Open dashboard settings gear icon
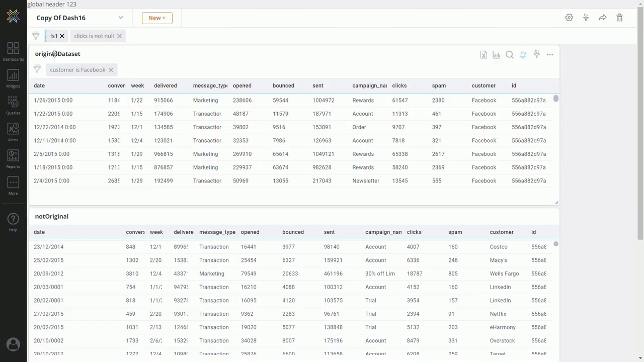This screenshot has width=644, height=362. [x=569, y=18]
